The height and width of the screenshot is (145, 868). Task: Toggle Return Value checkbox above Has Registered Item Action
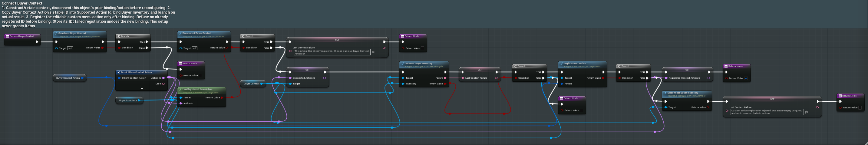coord(200,76)
